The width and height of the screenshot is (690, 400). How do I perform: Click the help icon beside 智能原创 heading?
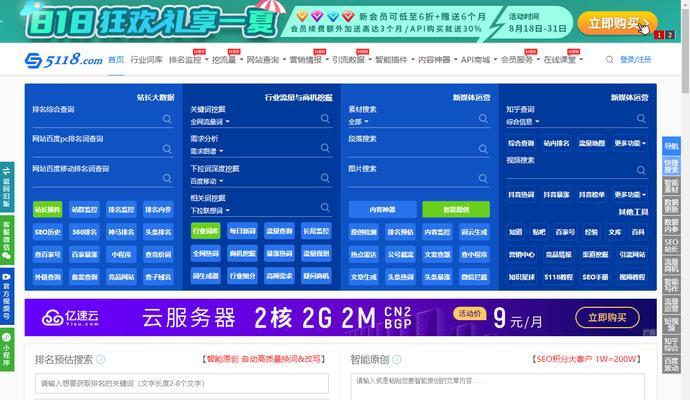click(396, 360)
